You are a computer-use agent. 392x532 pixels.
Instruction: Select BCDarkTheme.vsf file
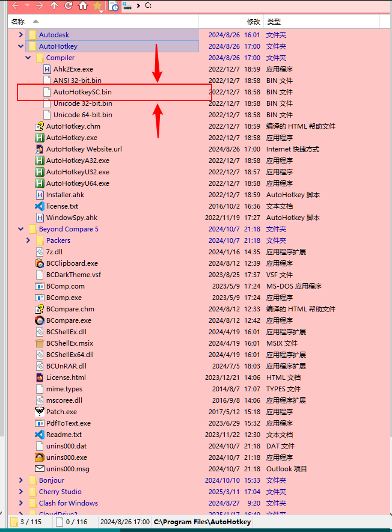pos(73,275)
